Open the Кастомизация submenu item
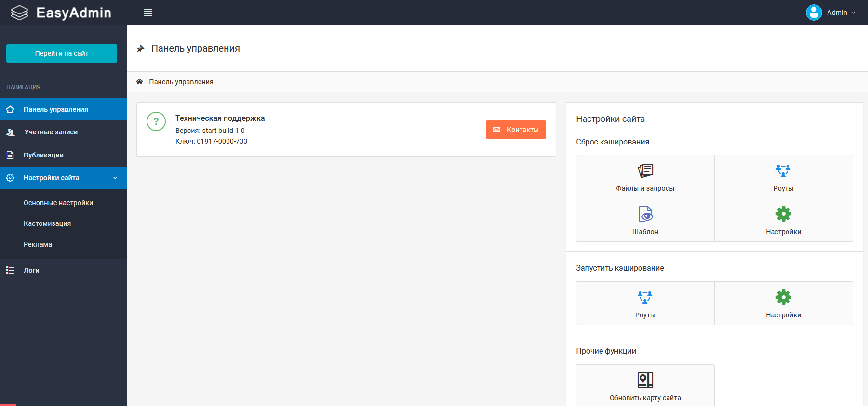Screen dimensions: 868x406 click(x=47, y=223)
